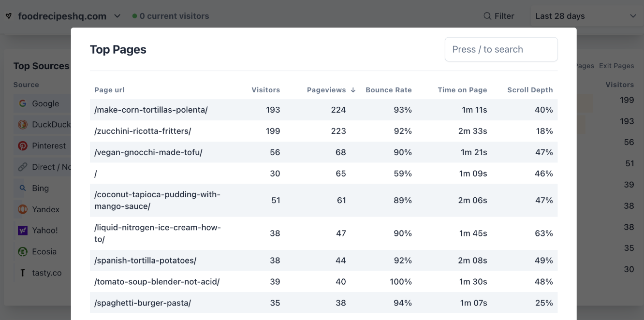Image resolution: width=644 pixels, height=320 pixels.
Task: Click the Press / to search field
Action: tap(501, 49)
